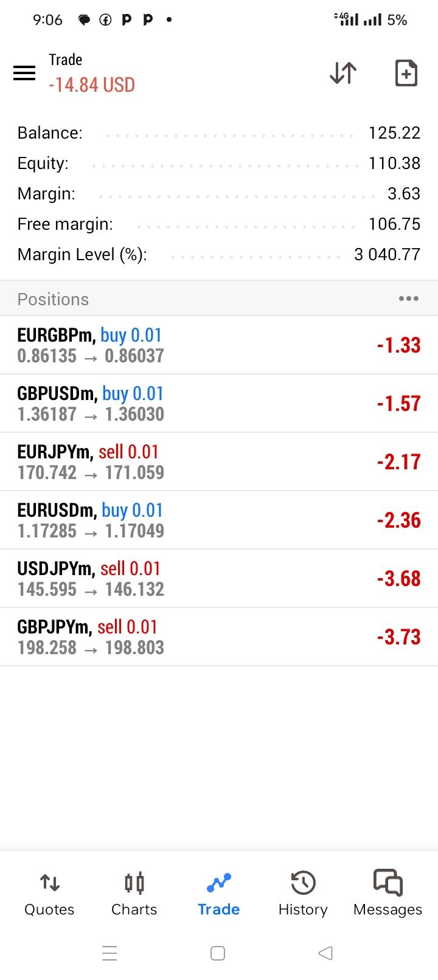The image size is (438, 980).
Task: Tap the EURUSDm buy position row
Action: (219, 520)
